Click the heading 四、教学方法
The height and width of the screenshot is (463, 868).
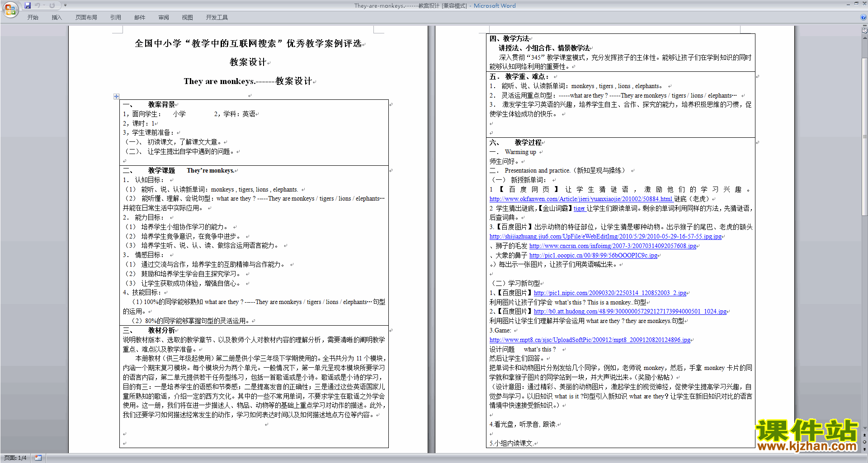pyautogui.click(x=509, y=38)
